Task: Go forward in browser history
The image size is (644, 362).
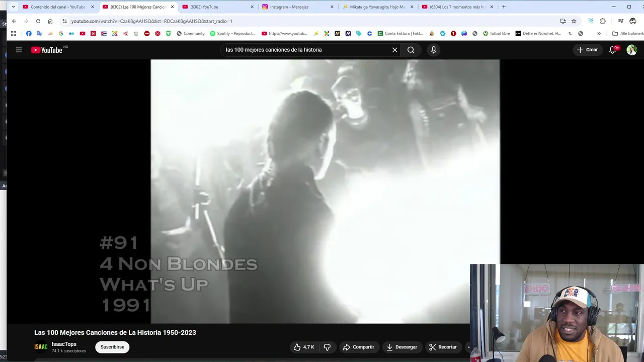Action: tap(26, 21)
